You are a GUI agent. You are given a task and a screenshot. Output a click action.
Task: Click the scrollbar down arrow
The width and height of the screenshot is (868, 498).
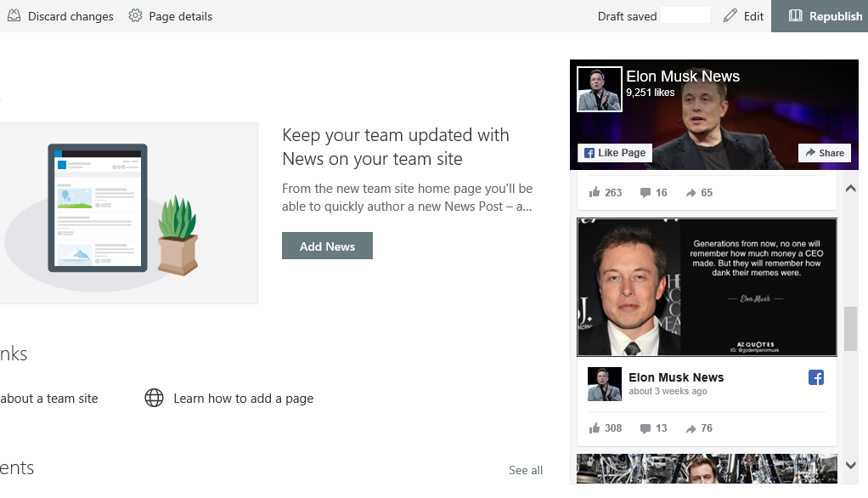(850, 466)
